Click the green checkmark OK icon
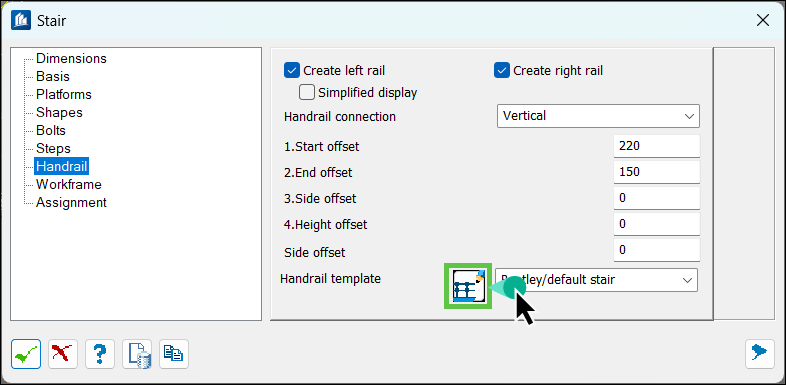 pyautogui.click(x=26, y=354)
